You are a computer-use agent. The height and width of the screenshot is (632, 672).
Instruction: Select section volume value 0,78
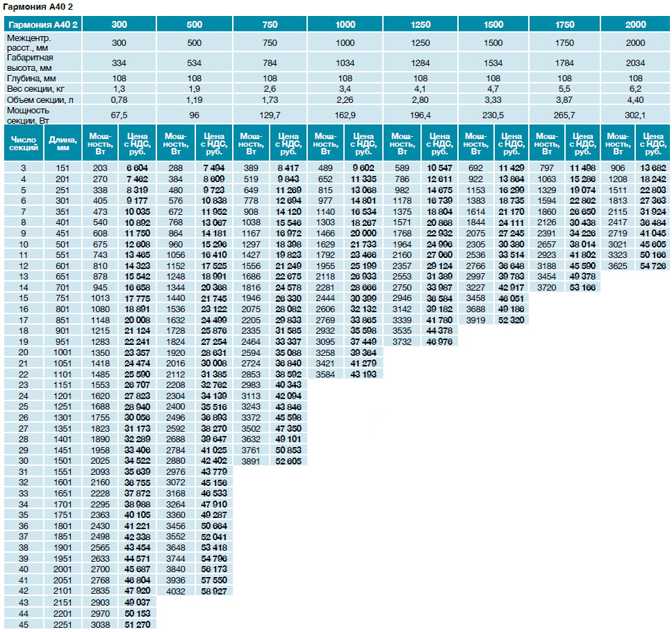[119, 100]
